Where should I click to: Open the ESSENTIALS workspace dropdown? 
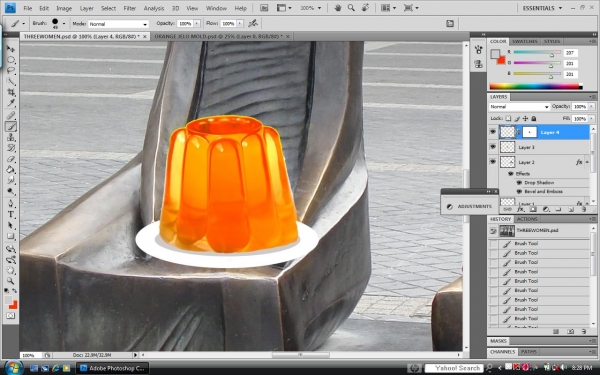[542, 8]
